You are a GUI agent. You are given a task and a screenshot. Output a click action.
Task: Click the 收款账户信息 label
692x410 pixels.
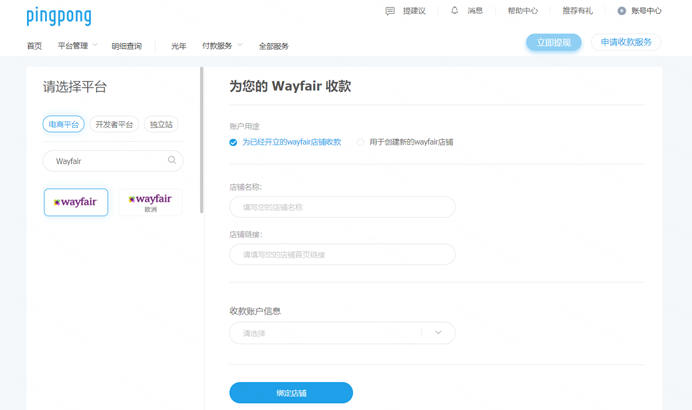point(255,311)
